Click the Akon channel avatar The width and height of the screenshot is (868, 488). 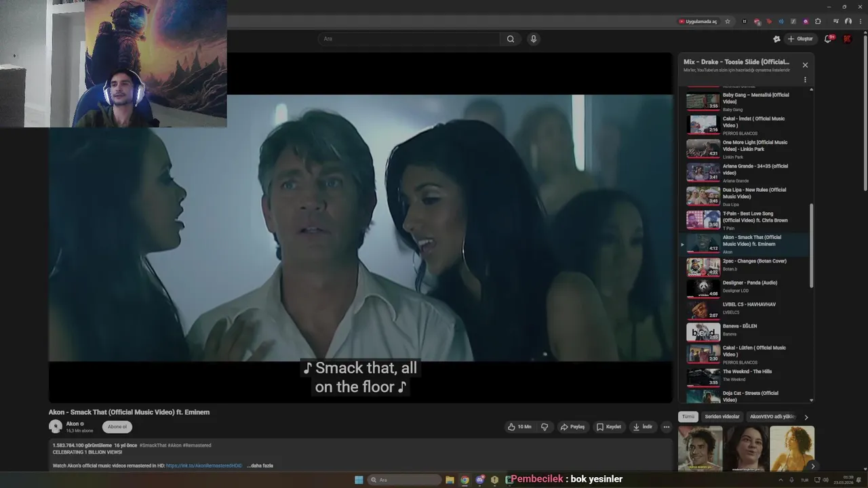pyautogui.click(x=56, y=426)
